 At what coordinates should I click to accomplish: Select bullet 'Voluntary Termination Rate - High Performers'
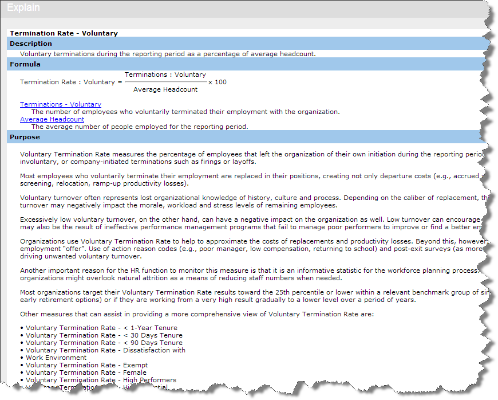99,380
